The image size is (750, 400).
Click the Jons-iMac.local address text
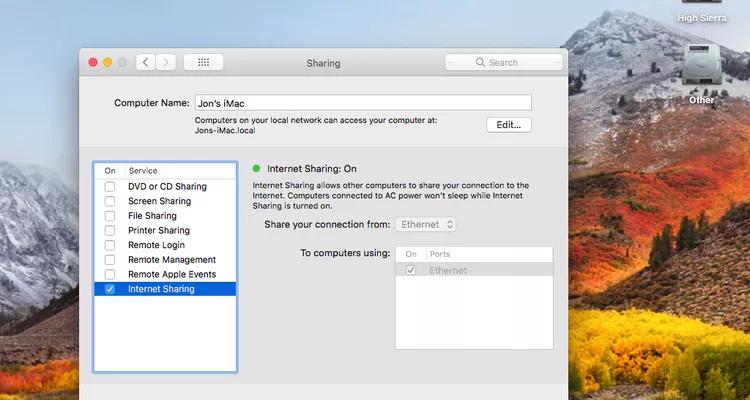[x=225, y=130]
